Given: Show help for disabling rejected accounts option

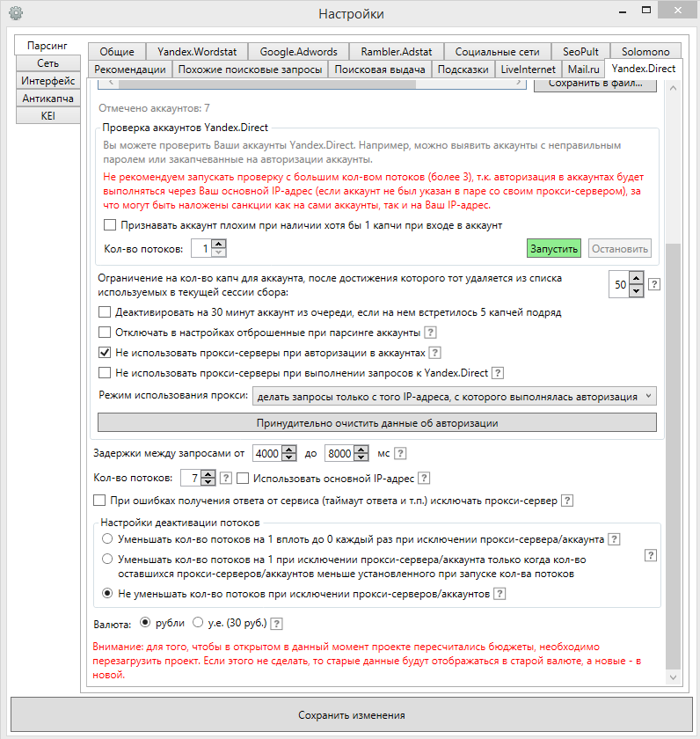Looking at the screenshot, I should point(430,333).
